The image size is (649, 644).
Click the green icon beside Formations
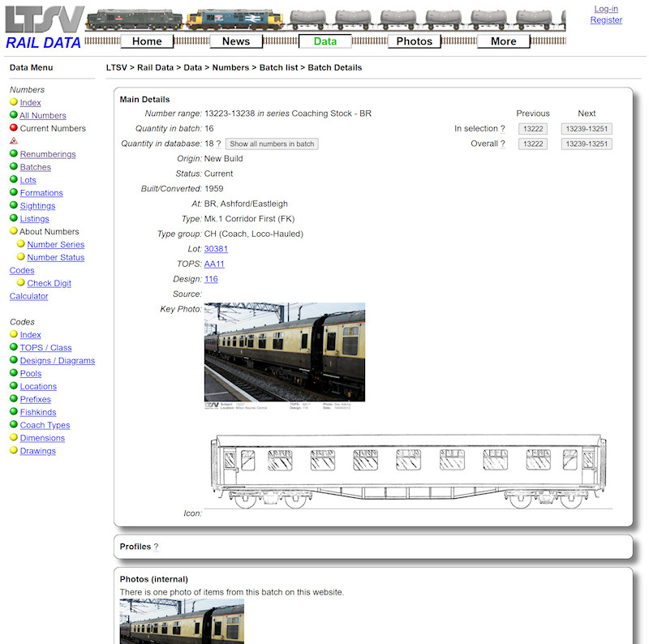pos(13,193)
